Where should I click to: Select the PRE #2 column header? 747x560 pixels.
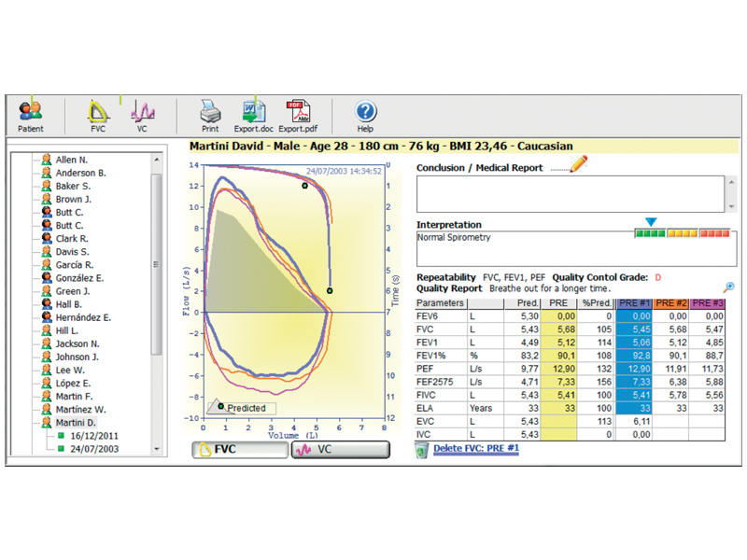pos(669,303)
